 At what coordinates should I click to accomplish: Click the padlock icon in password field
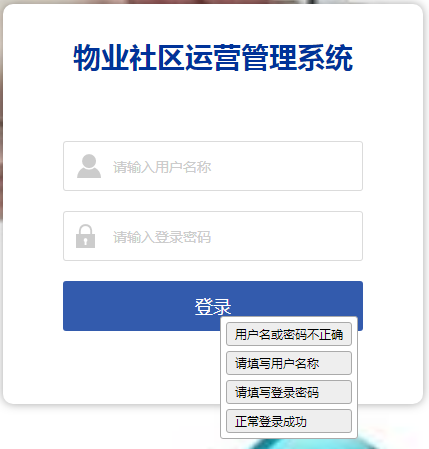tap(85, 236)
